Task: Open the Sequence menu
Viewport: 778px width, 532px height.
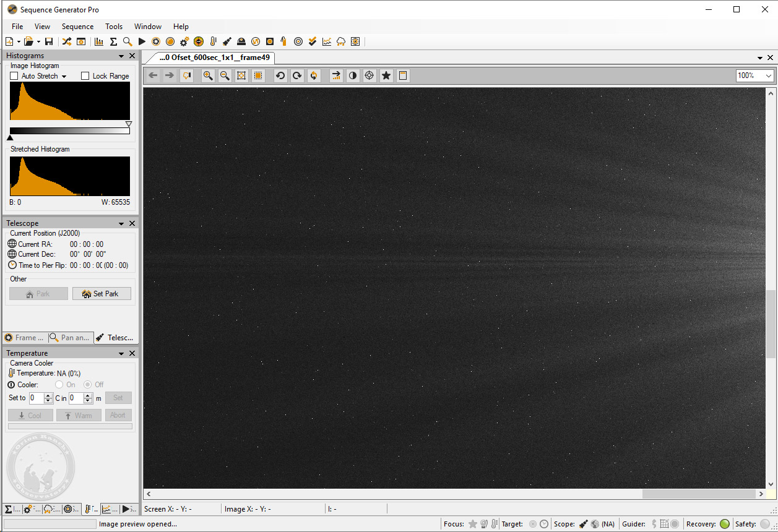Action: click(77, 27)
